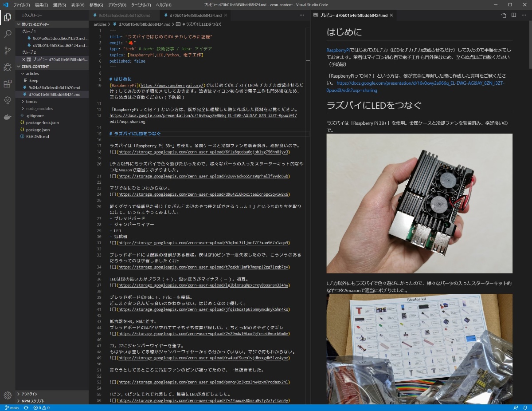The image size is (532, 411).
Task: Click articles in the breadcrumb path
Action: 100,24
